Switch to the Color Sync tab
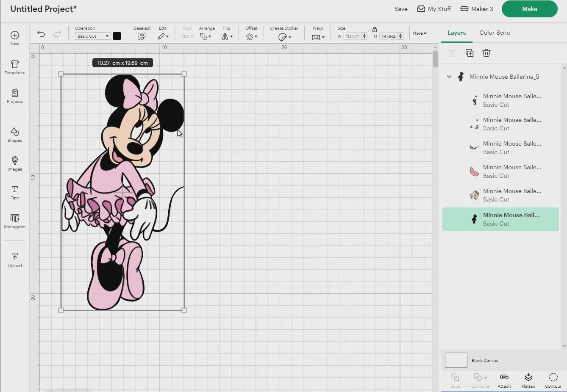The height and width of the screenshot is (392, 567). (x=495, y=33)
